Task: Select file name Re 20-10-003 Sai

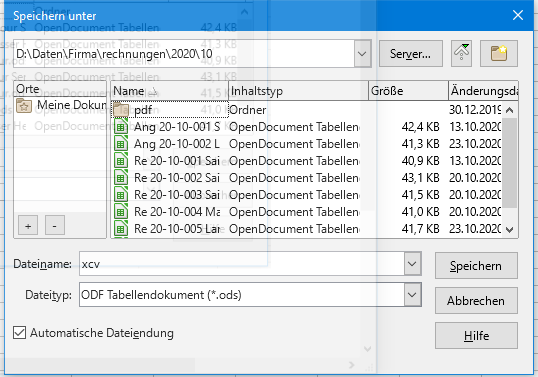Action: point(177,195)
